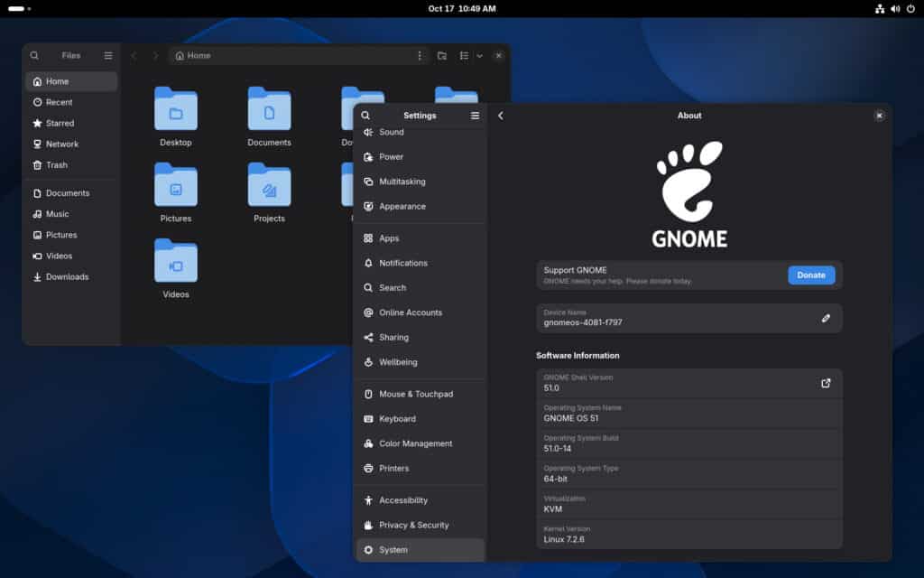The width and height of the screenshot is (924, 578).
Task: Open Multitasking settings
Action: [420, 182]
